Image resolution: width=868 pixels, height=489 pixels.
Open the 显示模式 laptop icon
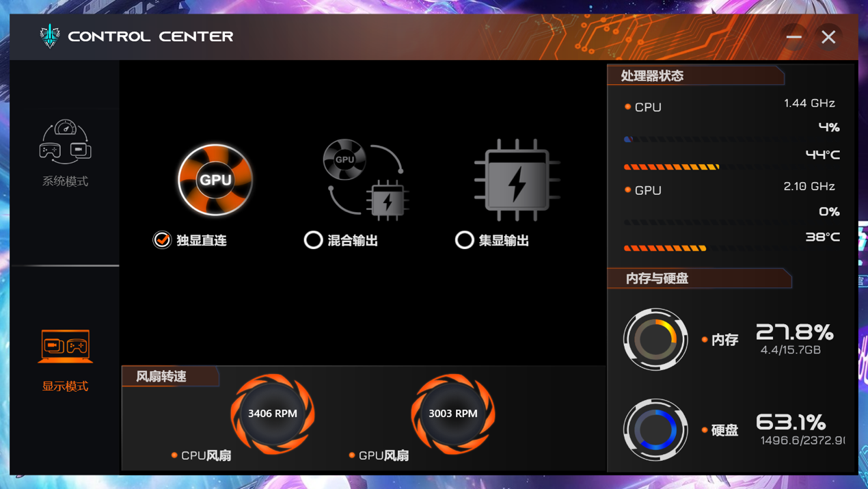[x=66, y=346]
